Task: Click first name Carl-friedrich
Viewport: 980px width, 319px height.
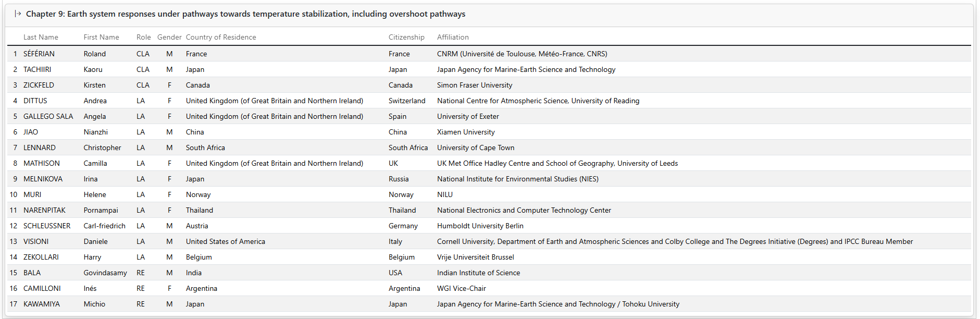Action: pos(105,226)
